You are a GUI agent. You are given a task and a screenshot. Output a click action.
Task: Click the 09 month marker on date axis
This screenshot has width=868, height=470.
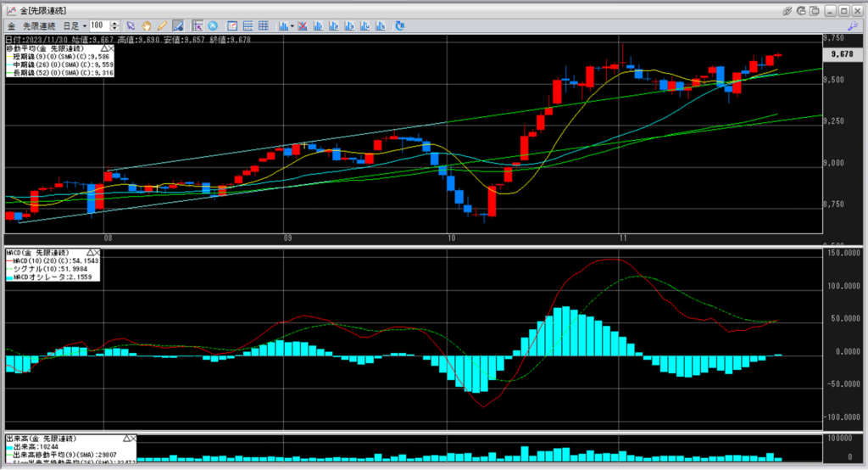tap(288, 238)
